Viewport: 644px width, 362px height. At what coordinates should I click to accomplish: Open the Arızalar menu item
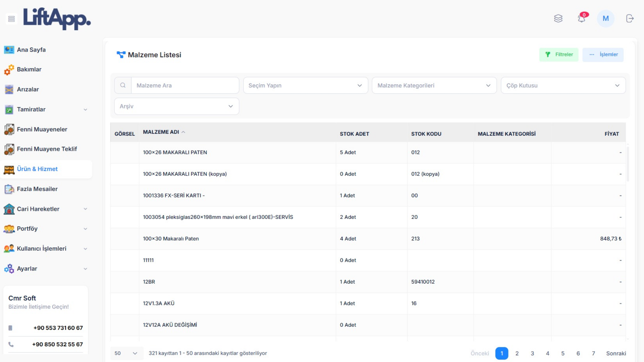pos(28,89)
